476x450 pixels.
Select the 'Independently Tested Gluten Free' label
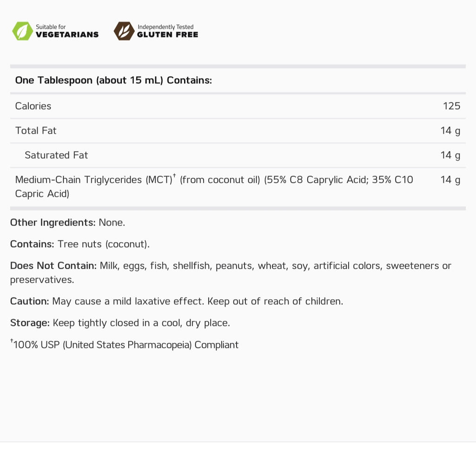(x=167, y=31)
